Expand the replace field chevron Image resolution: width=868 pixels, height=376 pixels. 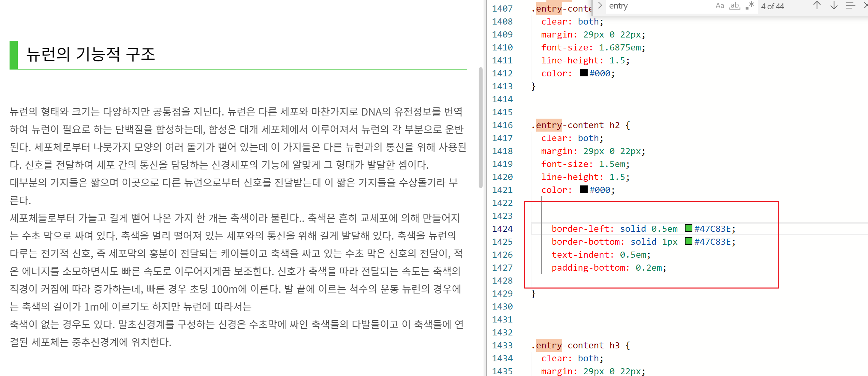click(600, 5)
